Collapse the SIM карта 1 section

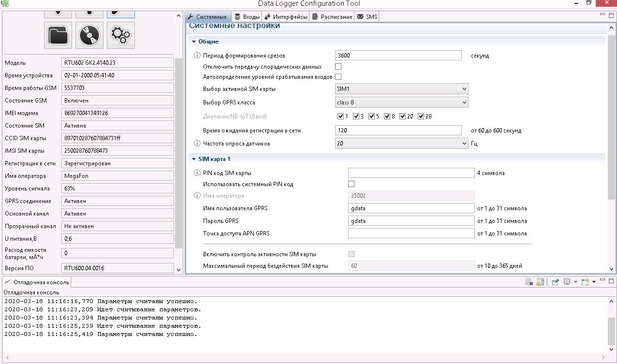[x=194, y=159]
